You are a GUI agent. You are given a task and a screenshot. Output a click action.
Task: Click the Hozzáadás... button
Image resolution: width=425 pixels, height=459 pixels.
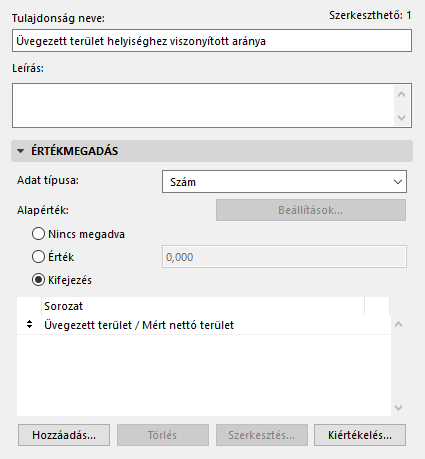pos(64,435)
